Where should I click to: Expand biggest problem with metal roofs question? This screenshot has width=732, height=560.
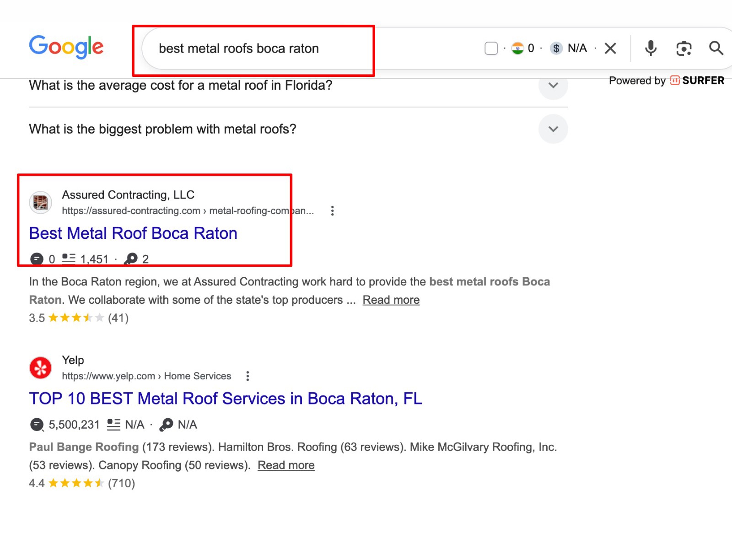coord(553,129)
